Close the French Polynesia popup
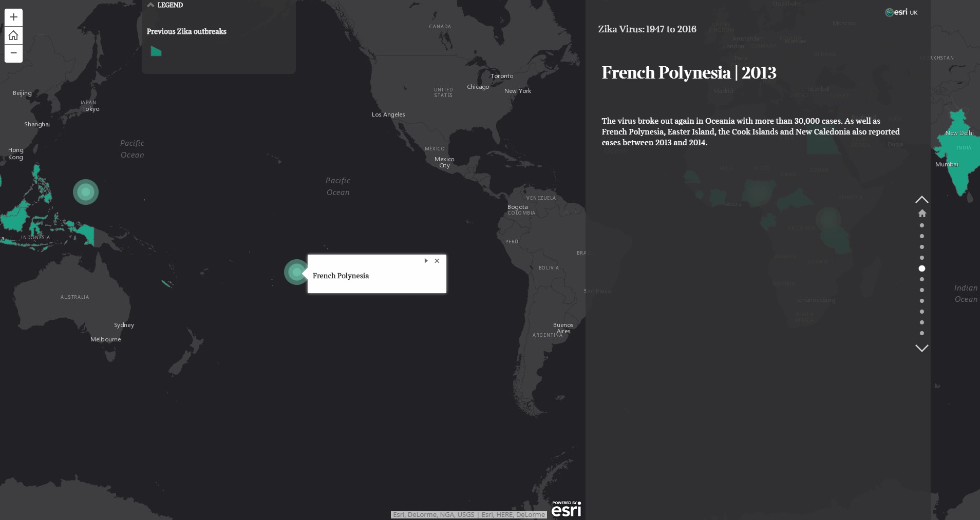 coord(437,261)
